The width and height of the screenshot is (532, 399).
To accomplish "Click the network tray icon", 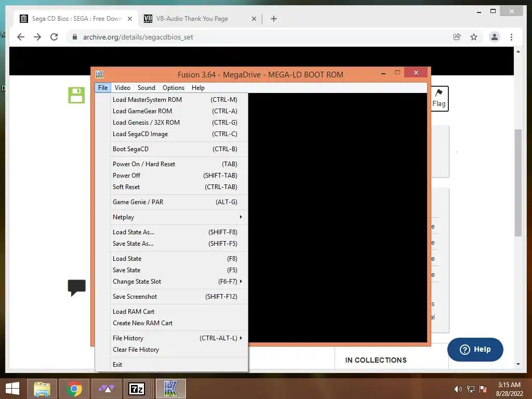I will click(471, 389).
